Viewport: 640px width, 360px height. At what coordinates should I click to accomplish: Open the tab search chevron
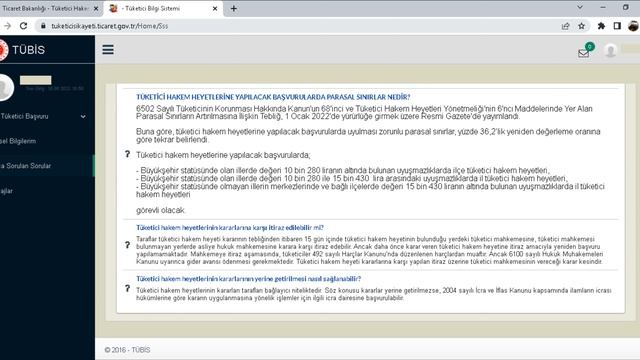click(580, 7)
